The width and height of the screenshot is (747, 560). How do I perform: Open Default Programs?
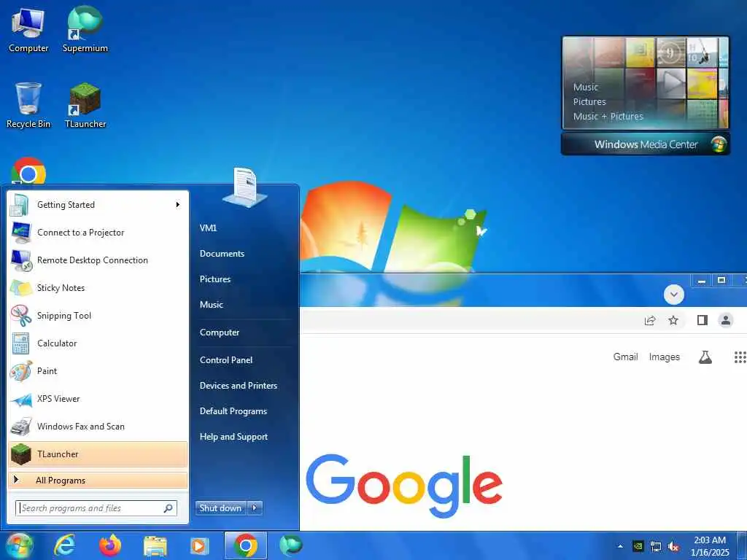[x=233, y=411]
